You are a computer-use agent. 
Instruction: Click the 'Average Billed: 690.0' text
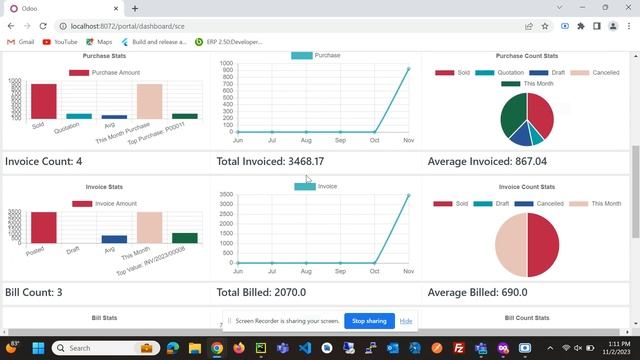pos(478,292)
